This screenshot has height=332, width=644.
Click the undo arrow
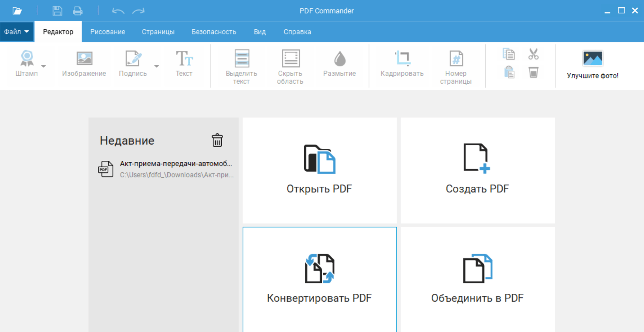118,11
